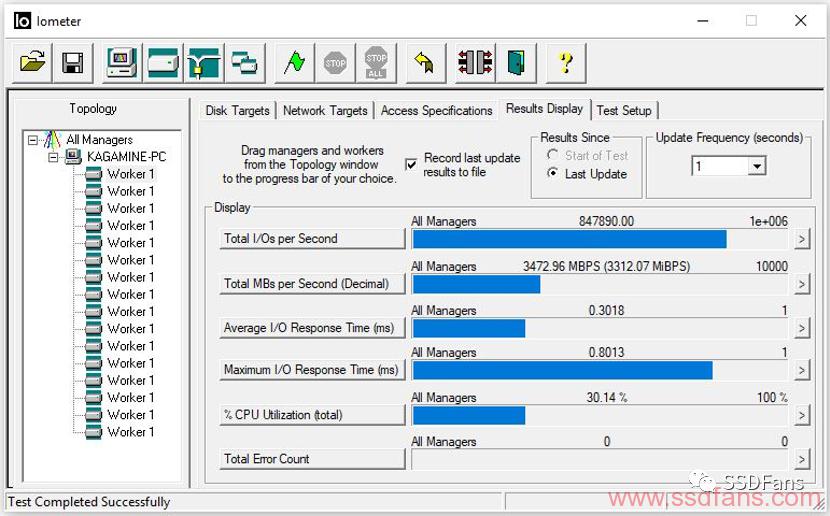Exit Iometer door icon
Screen dimensions: 830x516
point(516,63)
